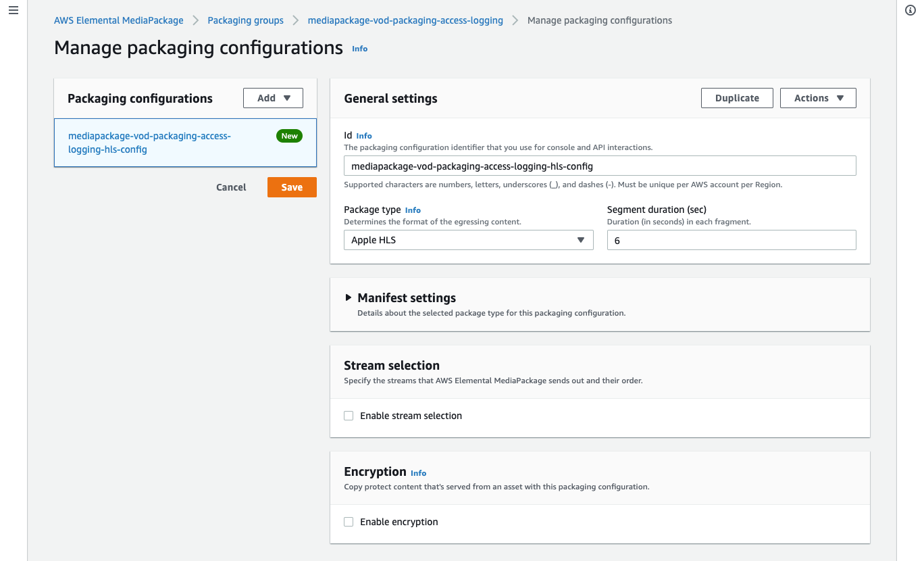Open the Add dropdown button
The image size is (924, 561).
(273, 98)
